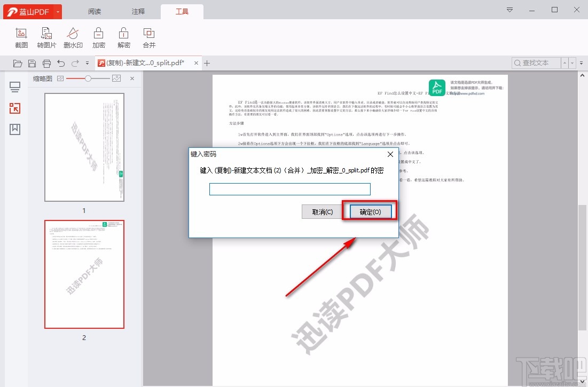Screen dimensions: 588x387
Task: Open the 解密 decryption tool
Action: click(123, 37)
